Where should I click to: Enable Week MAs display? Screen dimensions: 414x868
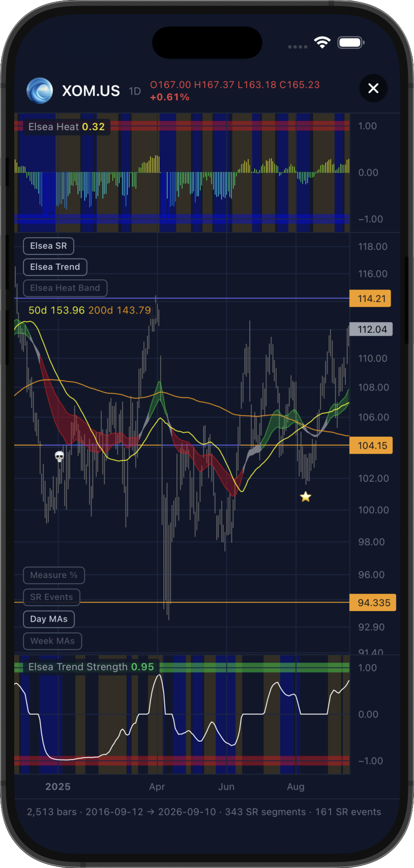point(52,641)
